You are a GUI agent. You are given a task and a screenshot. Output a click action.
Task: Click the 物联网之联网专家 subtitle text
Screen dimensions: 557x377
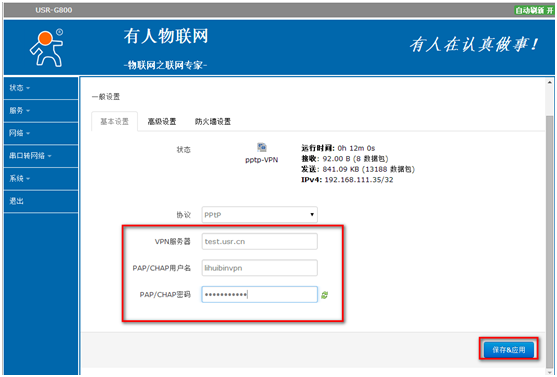(x=166, y=65)
